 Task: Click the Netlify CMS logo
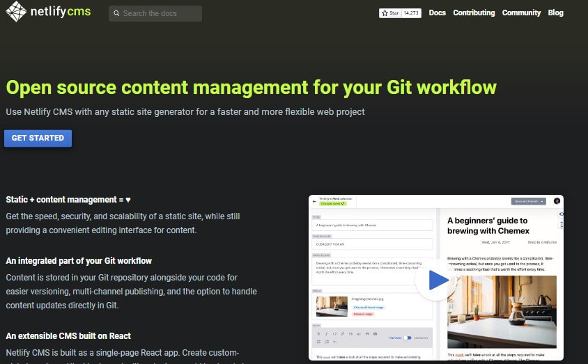[48, 12]
